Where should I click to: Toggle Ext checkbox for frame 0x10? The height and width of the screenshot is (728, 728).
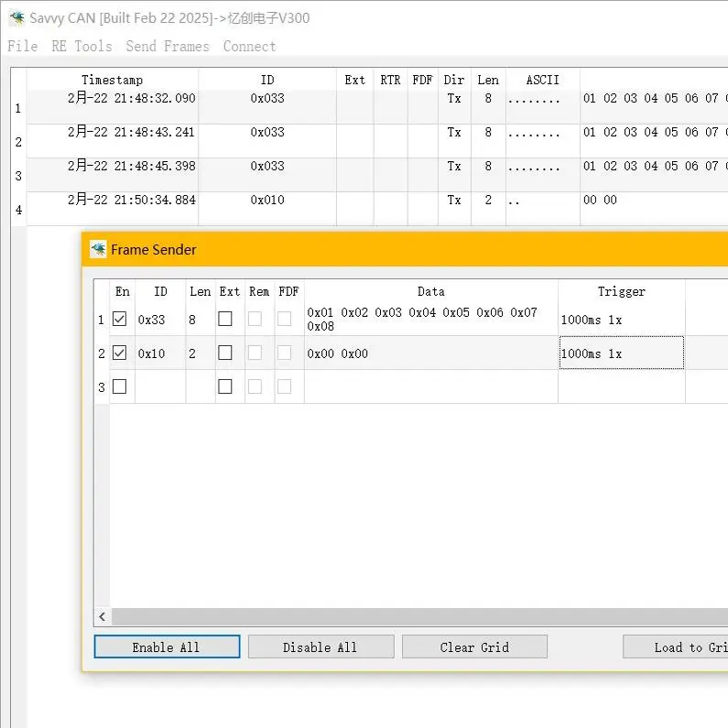click(225, 353)
